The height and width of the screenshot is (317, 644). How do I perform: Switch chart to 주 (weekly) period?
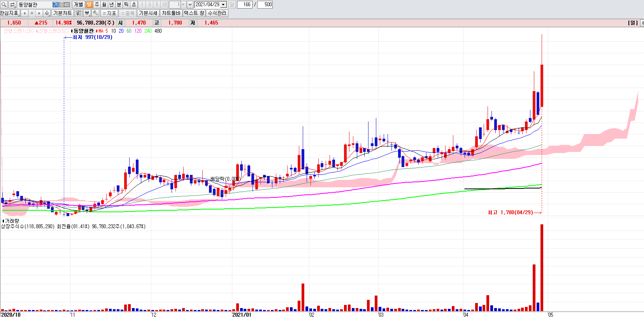[97, 5]
